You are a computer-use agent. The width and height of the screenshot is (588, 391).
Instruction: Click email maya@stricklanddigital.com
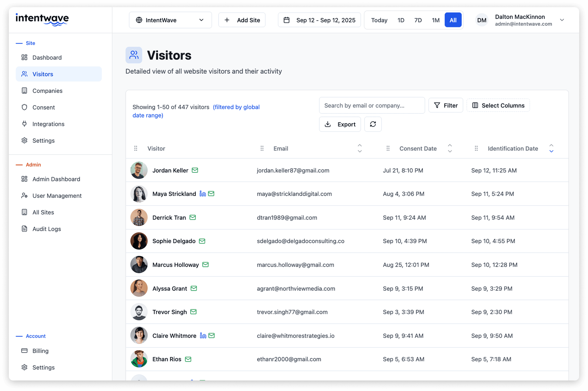pyautogui.click(x=294, y=194)
